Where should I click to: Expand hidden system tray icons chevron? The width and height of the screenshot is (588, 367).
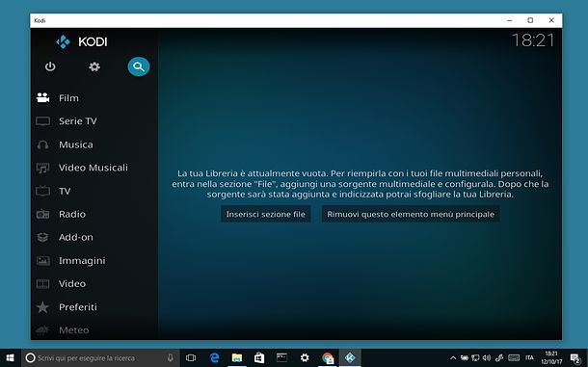click(453, 358)
